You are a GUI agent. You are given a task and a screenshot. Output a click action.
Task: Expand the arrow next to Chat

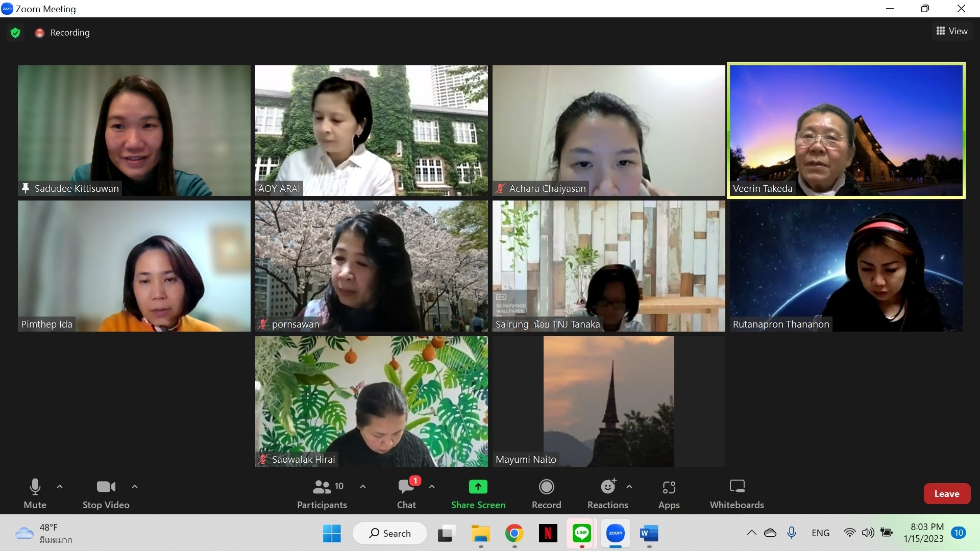(432, 487)
